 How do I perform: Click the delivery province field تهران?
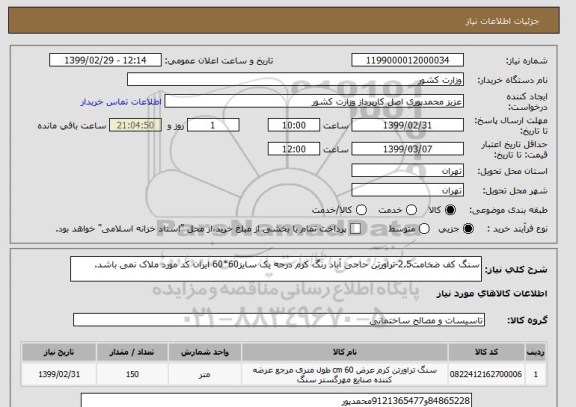[407, 171]
